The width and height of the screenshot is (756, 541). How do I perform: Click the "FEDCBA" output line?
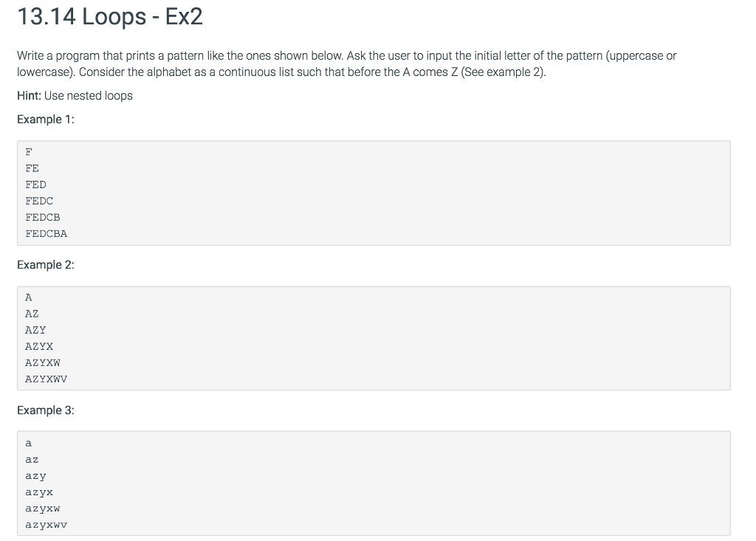pyautogui.click(x=46, y=233)
